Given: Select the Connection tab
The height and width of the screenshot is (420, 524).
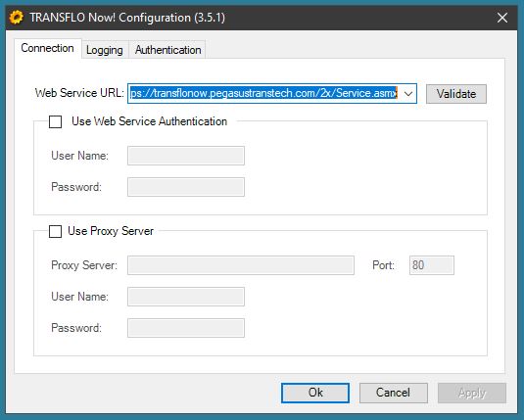Looking at the screenshot, I should point(47,48).
